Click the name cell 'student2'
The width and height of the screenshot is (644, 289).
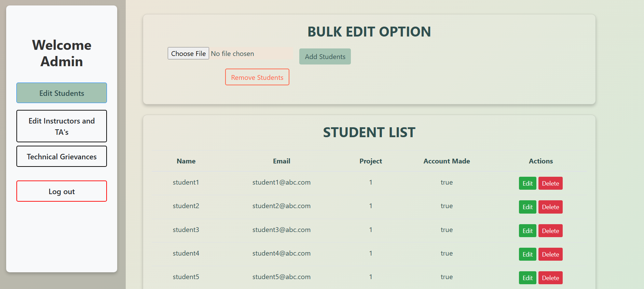pyautogui.click(x=186, y=206)
